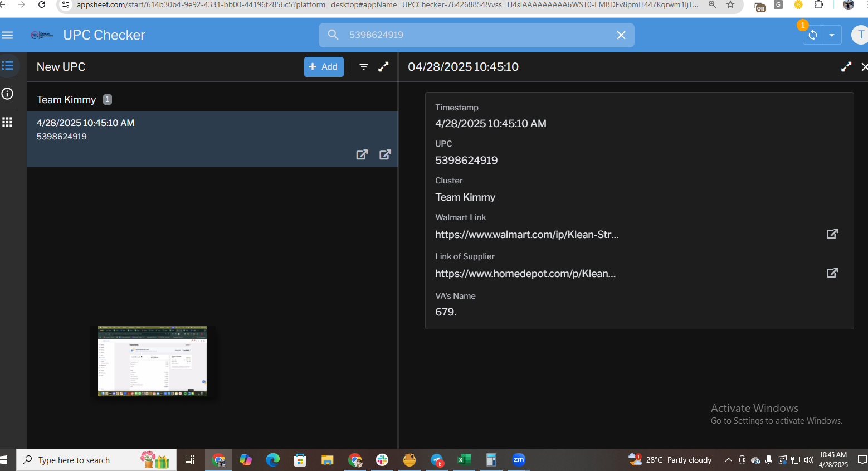Image resolution: width=868 pixels, height=471 pixels.
Task: Bookmark this page with the star icon
Action: tap(730, 4)
